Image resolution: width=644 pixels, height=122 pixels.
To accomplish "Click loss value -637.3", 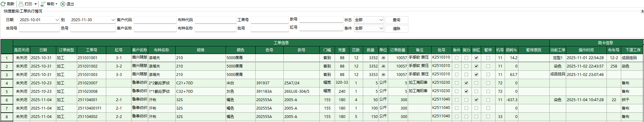I will (511, 100).
